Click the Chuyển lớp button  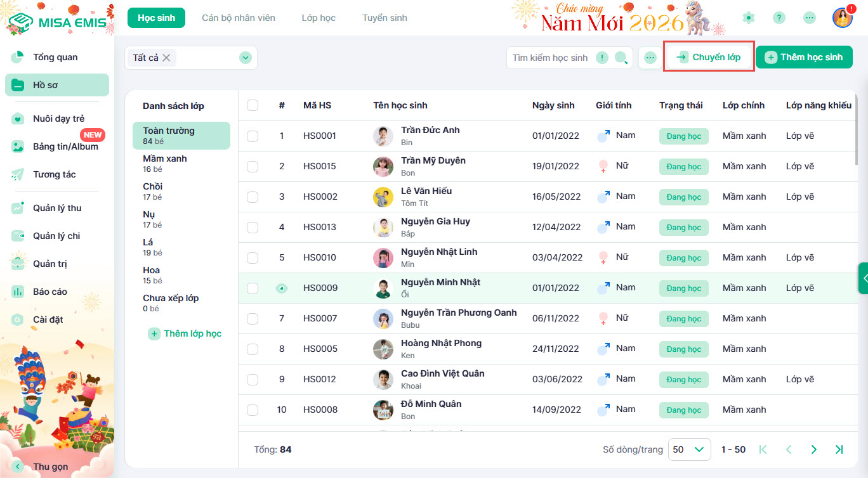click(709, 57)
